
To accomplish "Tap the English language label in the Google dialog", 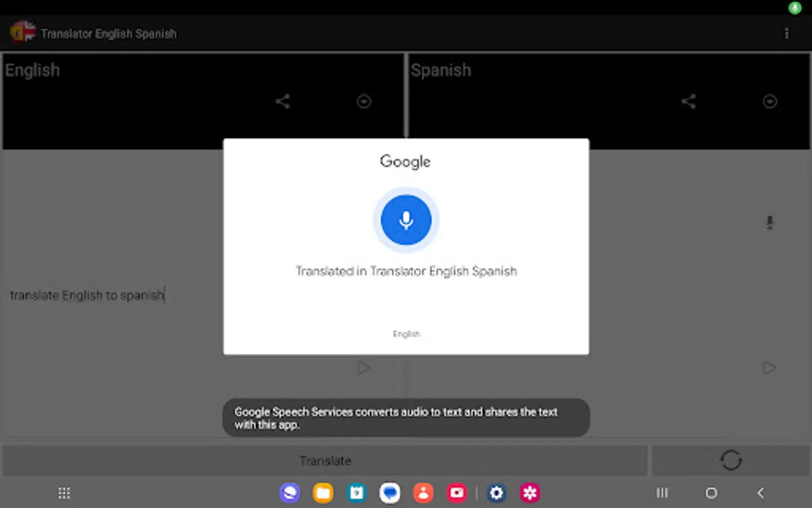I will coord(407,334).
